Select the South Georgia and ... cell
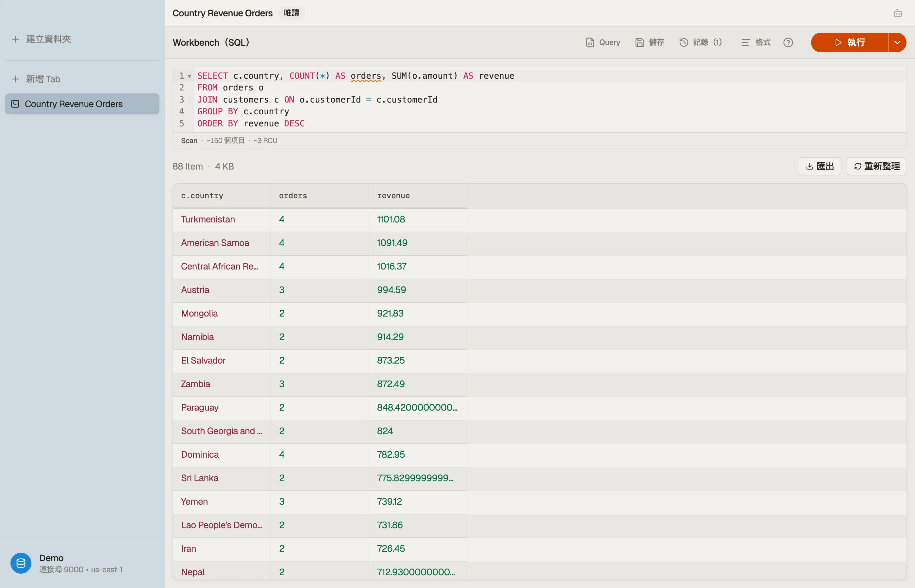This screenshot has height=588, width=915. tap(222, 431)
